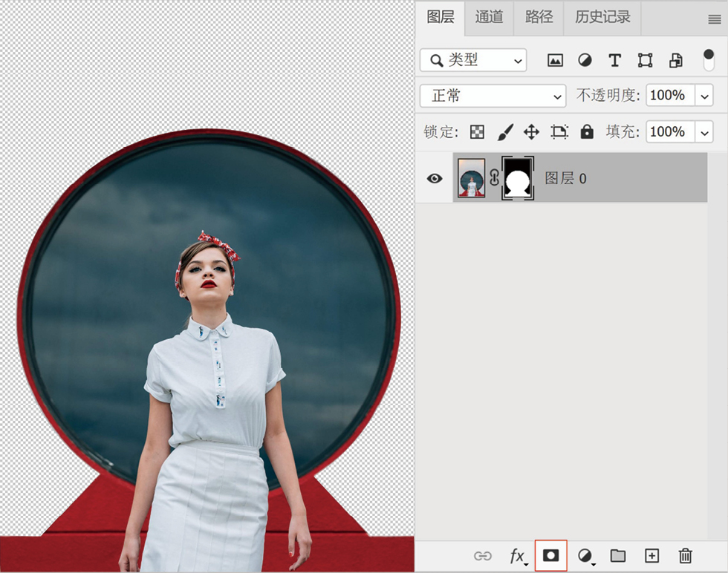The image size is (728, 573).
Task: Toggle lock all padlock icon
Action: pos(587,132)
